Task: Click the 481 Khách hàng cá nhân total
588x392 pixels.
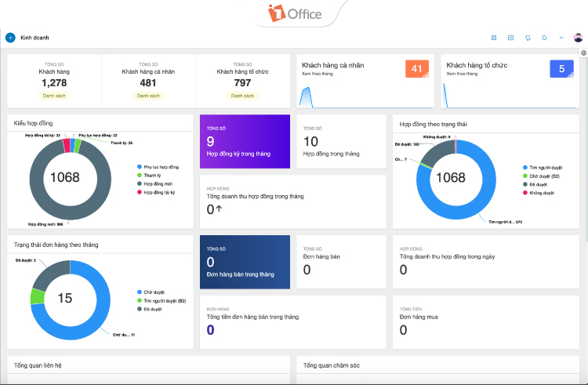Action: [148, 83]
